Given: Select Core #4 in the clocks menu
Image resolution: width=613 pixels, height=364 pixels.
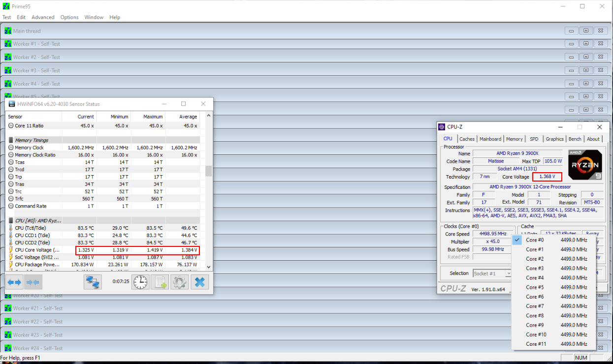Looking at the screenshot, I should 553,278.
